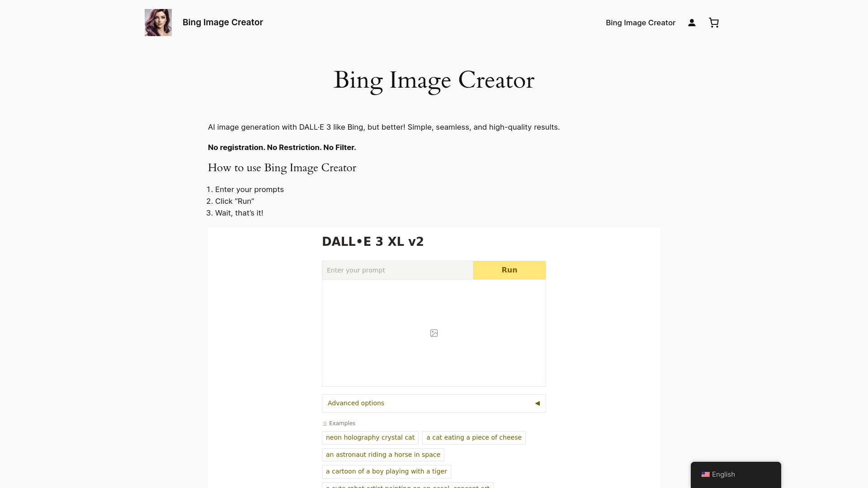Select example prompt neon holography crystal cat
Viewport: 868px width, 488px height.
(370, 437)
